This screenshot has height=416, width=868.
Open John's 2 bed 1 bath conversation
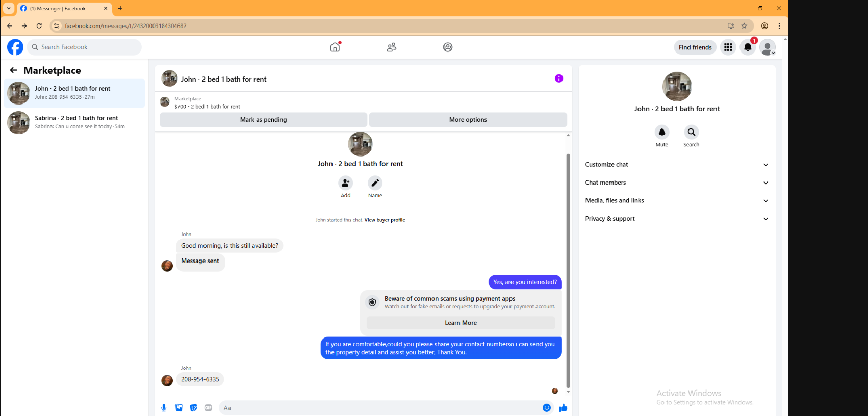pos(74,93)
